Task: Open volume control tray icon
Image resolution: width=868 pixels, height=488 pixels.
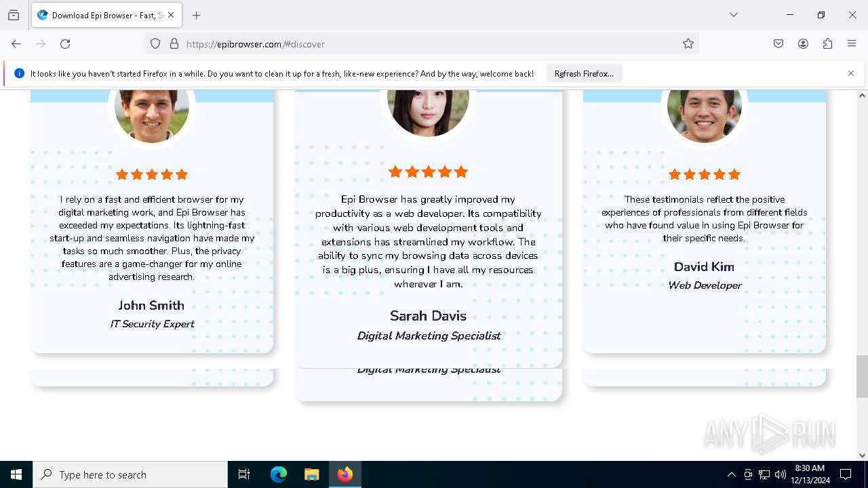Action: coord(781,474)
